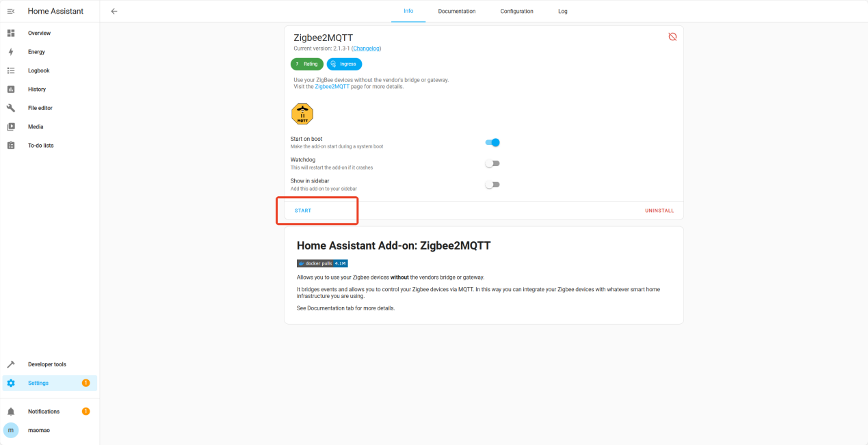Image resolution: width=868 pixels, height=445 pixels.
Task: Click the Watchdog label
Action: point(303,160)
